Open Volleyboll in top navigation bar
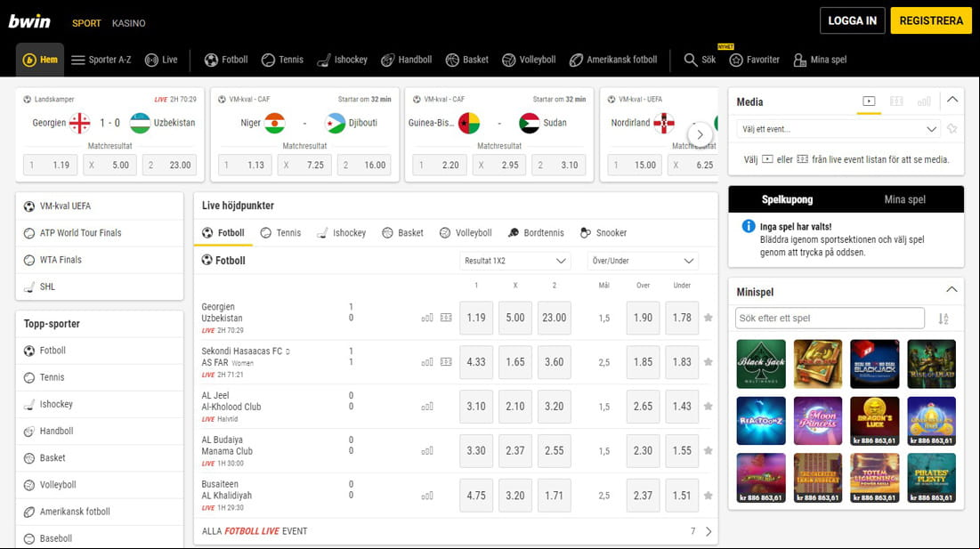Viewport: 980px width, 549px height. [x=529, y=60]
